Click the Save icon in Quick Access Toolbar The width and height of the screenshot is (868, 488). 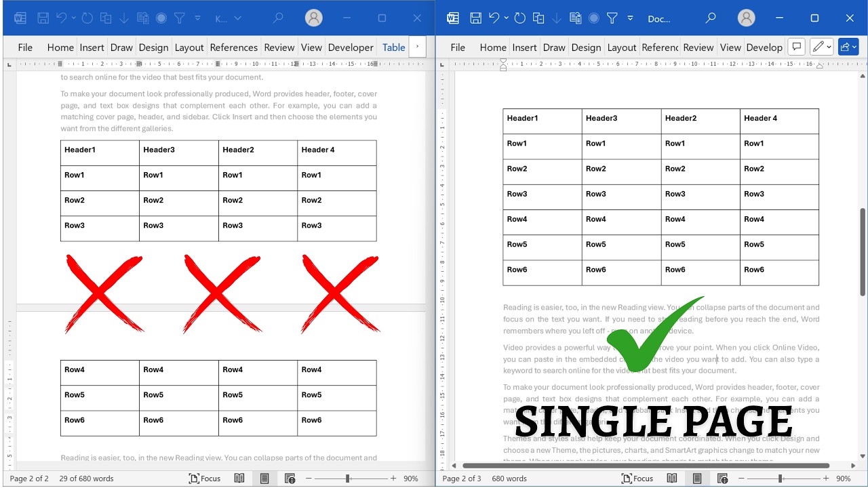point(43,18)
